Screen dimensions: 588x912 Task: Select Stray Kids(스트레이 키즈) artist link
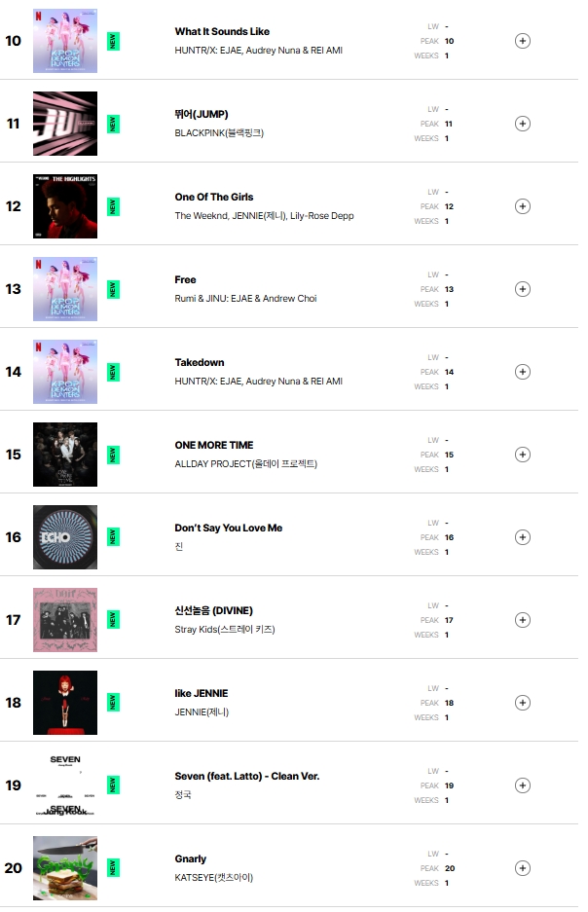click(x=225, y=629)
